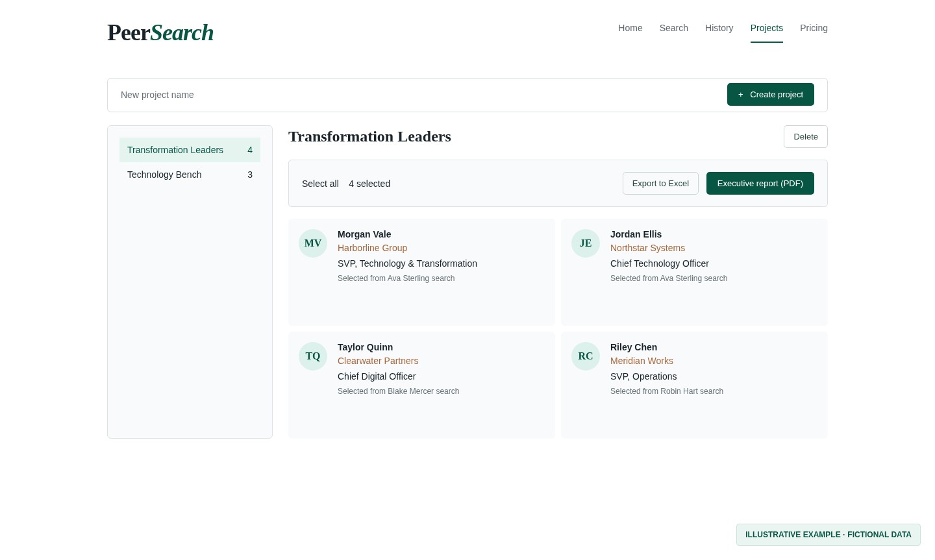Export the selection to Excel

[x=660, y=184]
